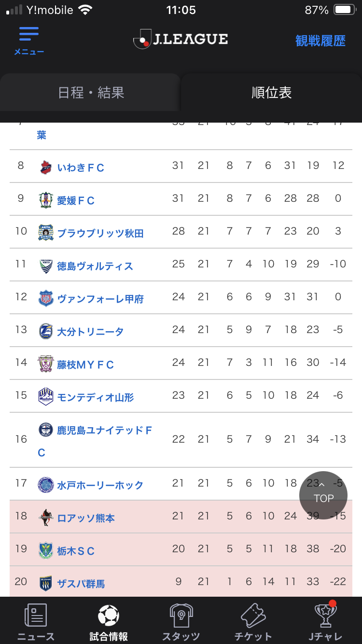
Task: Open the ザスパ群馬 team link
Action: [x=81, y=584]
